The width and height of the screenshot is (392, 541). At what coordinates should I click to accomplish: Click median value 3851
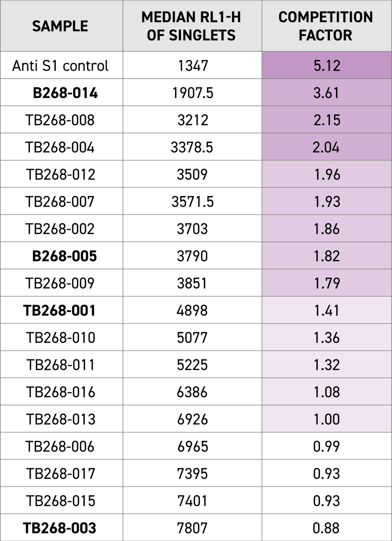192,283
